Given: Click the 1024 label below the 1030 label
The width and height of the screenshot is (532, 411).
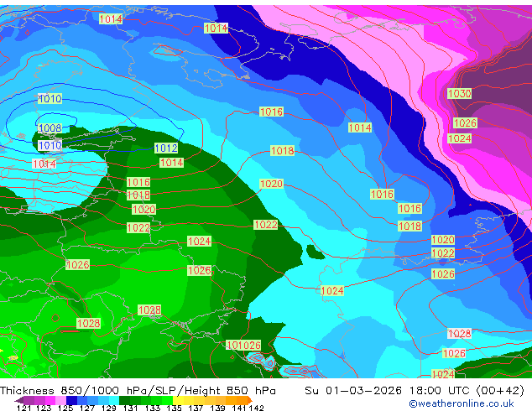Looking at the screenshot, I should [x=459, y=138].
